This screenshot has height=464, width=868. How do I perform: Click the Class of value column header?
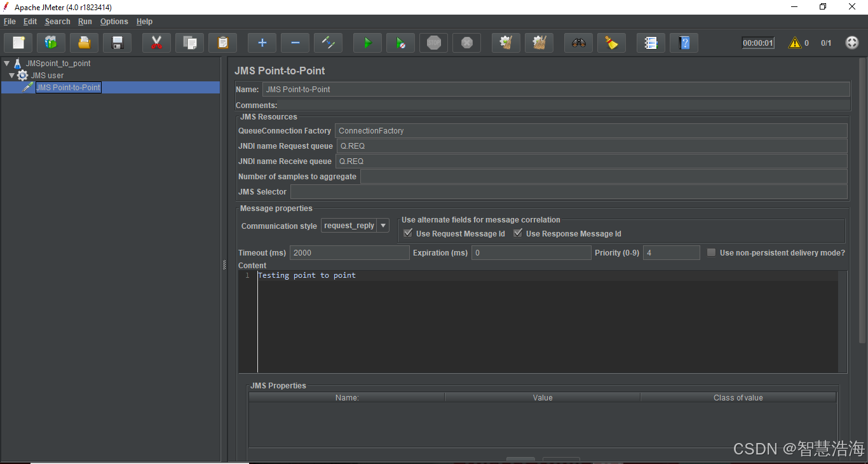[738, 398]
